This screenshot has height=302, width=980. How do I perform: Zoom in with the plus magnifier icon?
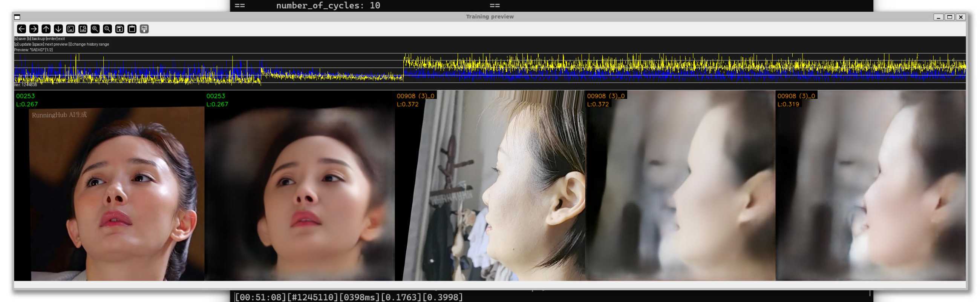pos(95,29)
